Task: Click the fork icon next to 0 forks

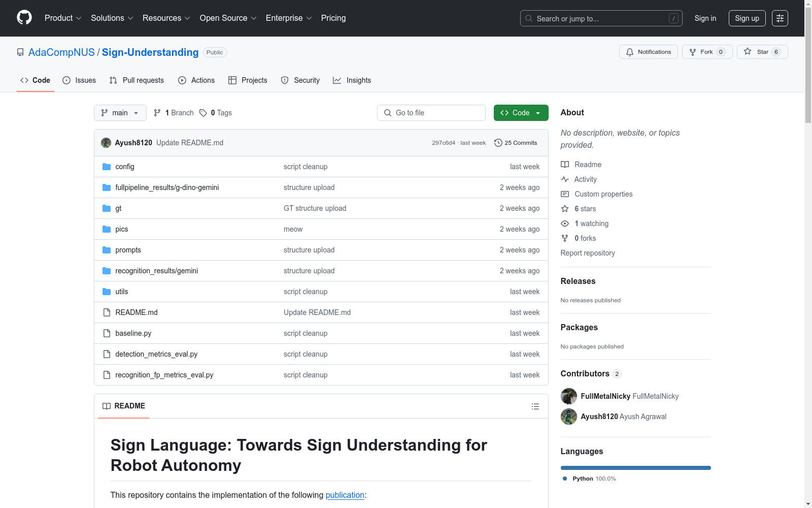Action: click(565, 238)
